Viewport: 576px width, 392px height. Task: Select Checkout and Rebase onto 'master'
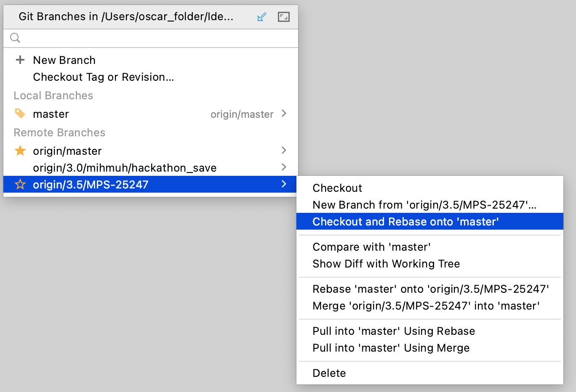pyautogui.click(x=405, y=222)
